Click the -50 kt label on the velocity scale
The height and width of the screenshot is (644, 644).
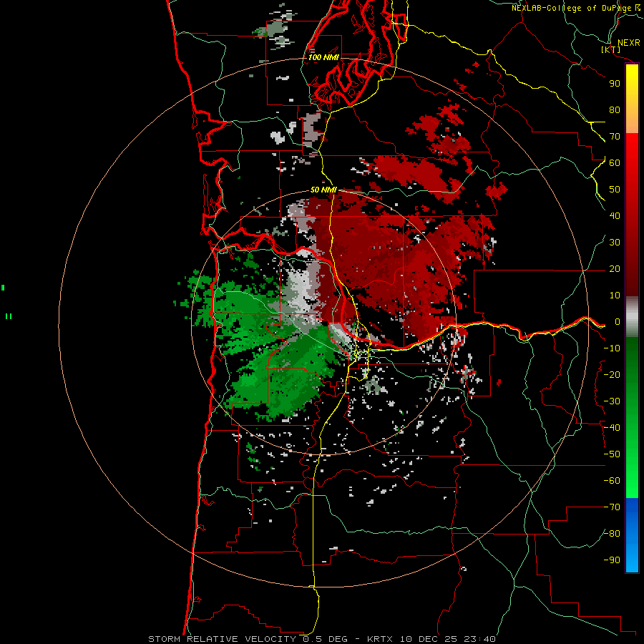(612, 454)
